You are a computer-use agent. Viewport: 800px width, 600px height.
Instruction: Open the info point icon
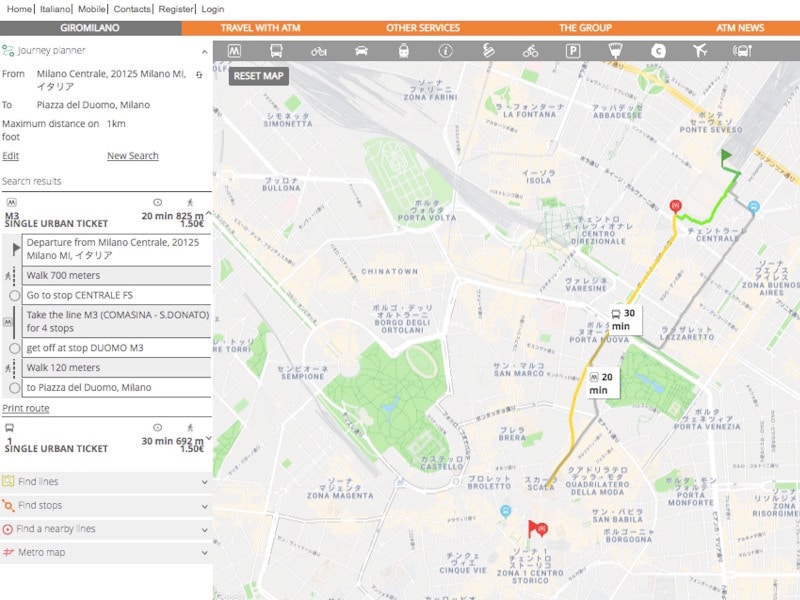(446, 50)
